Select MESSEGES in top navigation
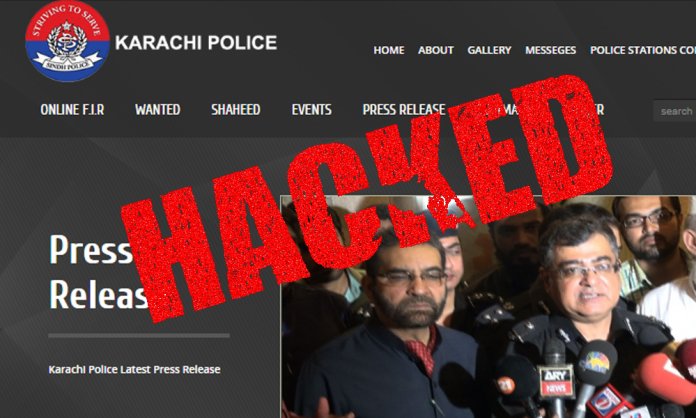Screen dimensions: 696x418 550,50
